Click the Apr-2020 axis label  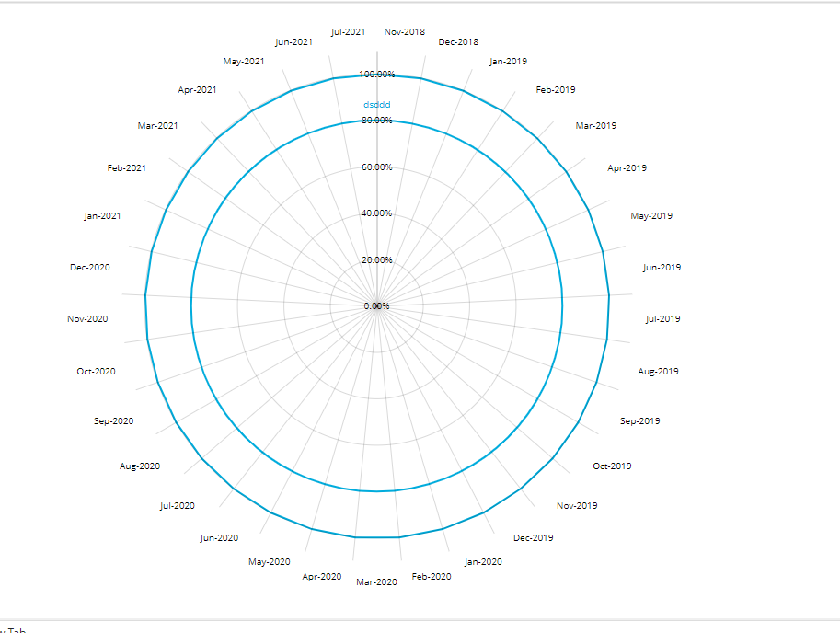pos(321,577)
